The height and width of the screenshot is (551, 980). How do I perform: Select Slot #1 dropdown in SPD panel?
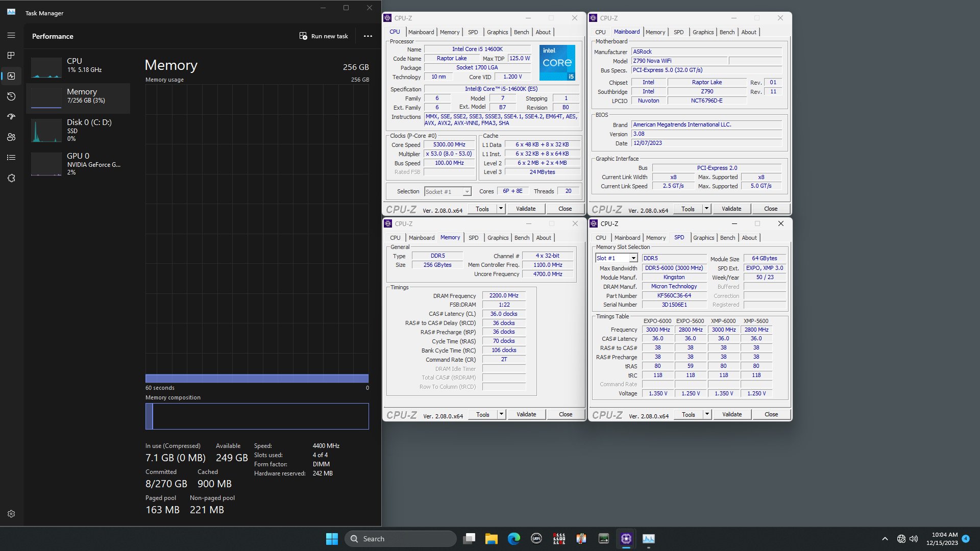(616, 258)
